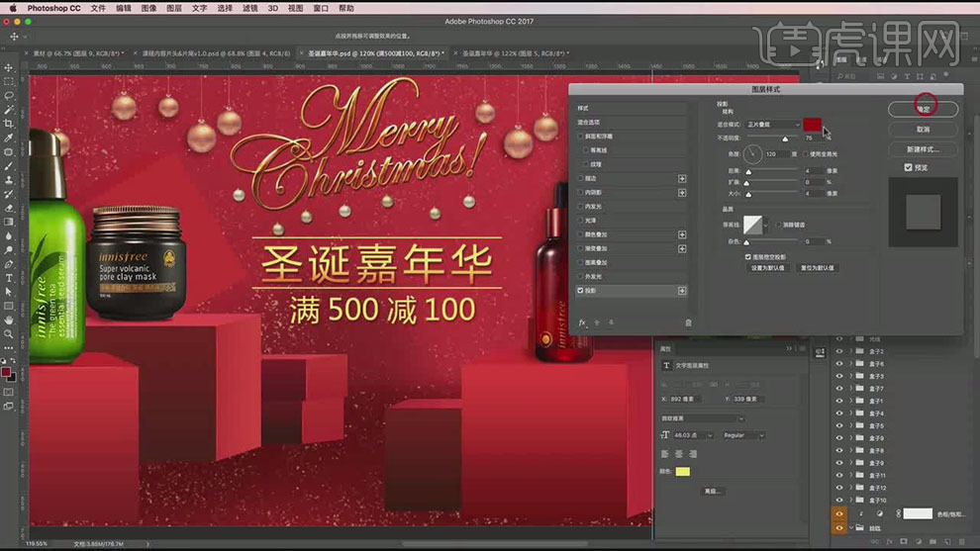Click the delete layer trash icon

pos(962,542)
